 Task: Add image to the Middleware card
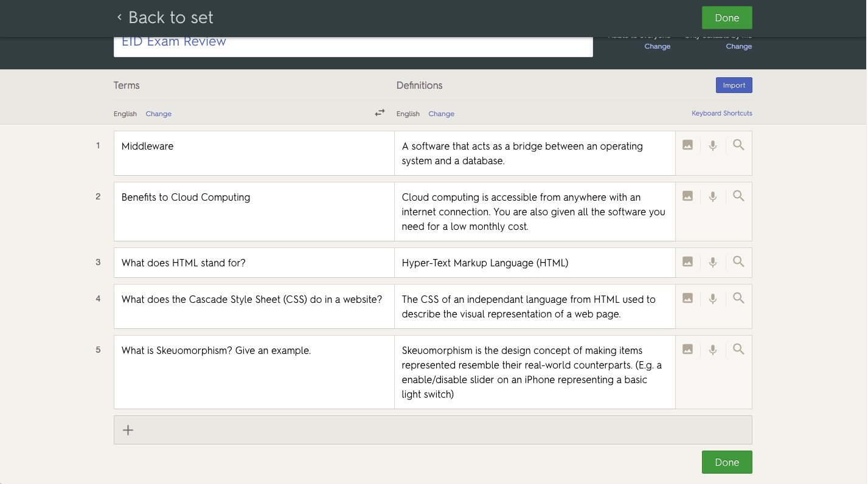click(687, 145)
